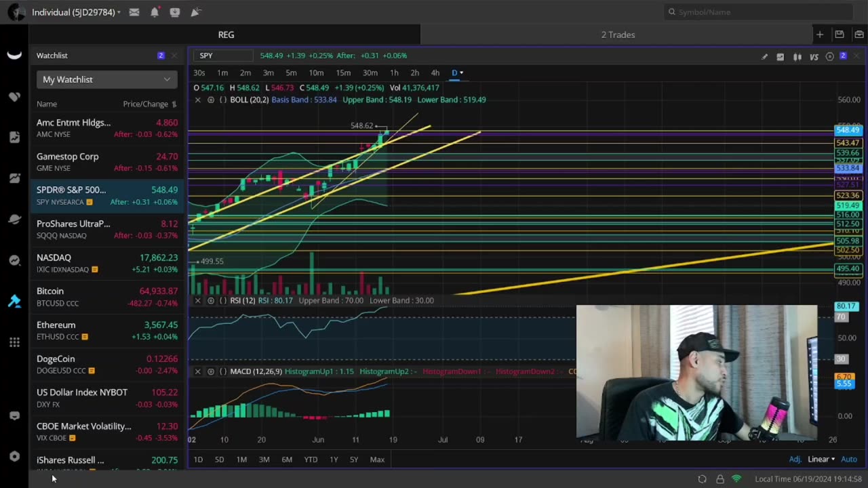Open the notifications bell

click(x=155, y=12)
